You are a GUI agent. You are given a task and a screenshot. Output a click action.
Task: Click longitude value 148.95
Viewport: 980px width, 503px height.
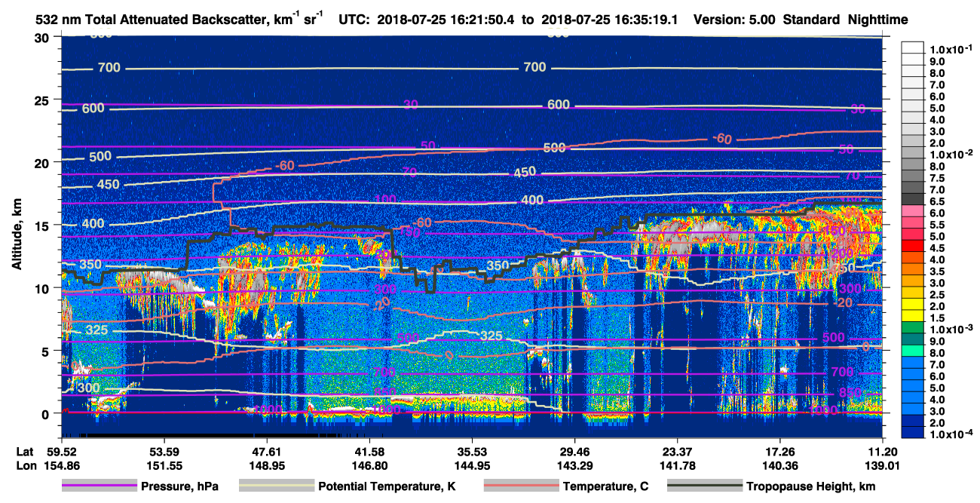coord(267,466)
